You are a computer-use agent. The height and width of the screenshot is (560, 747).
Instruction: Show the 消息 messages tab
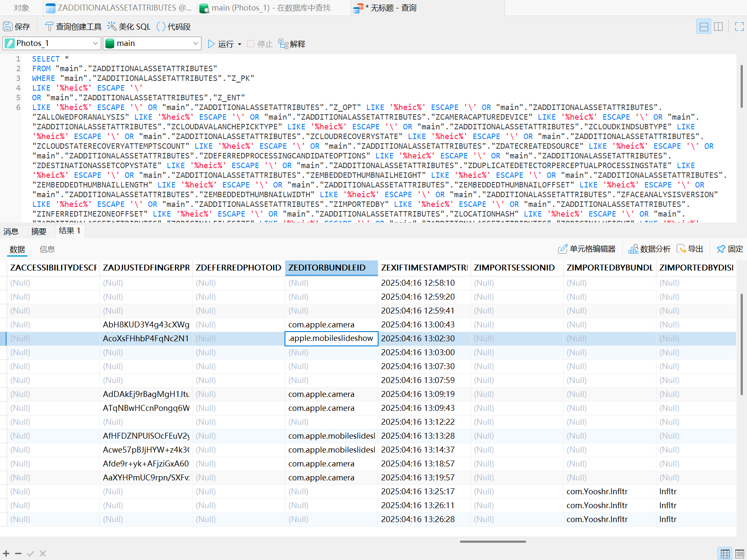point(11,231)
